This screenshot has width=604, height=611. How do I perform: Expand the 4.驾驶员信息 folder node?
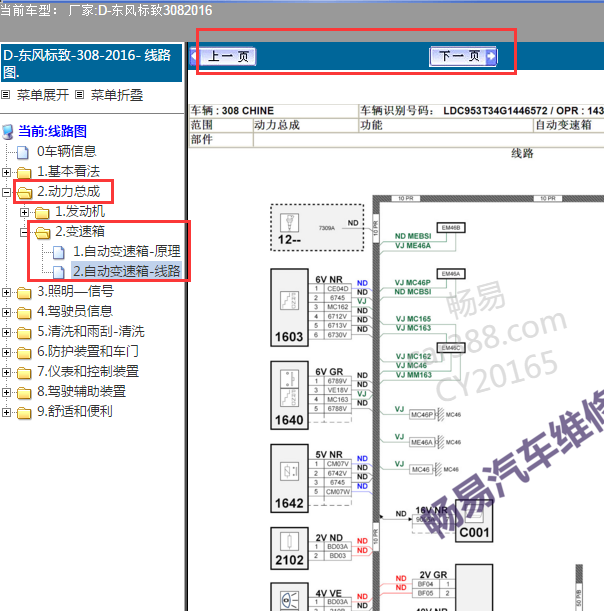(x=6, y=312)
